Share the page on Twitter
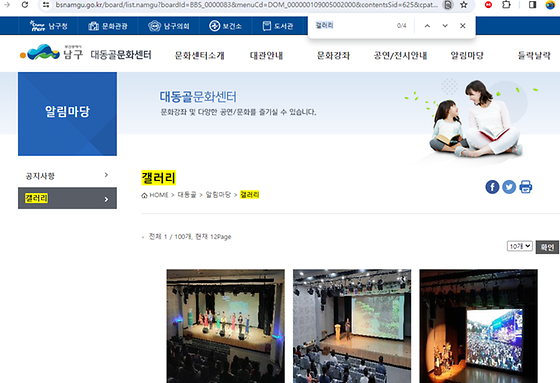The image size is (560, 383). [x=509, y=187]
